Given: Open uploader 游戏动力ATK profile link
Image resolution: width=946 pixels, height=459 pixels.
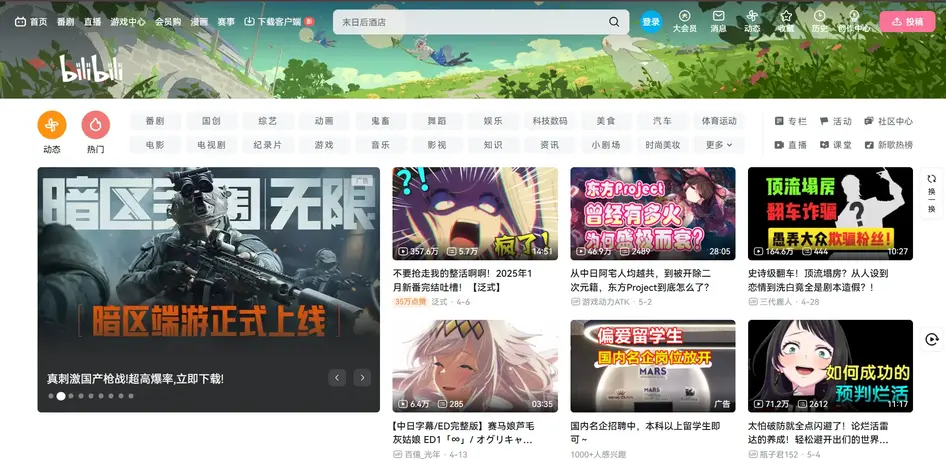Looking at the screenshot, I should coord(611,302).
